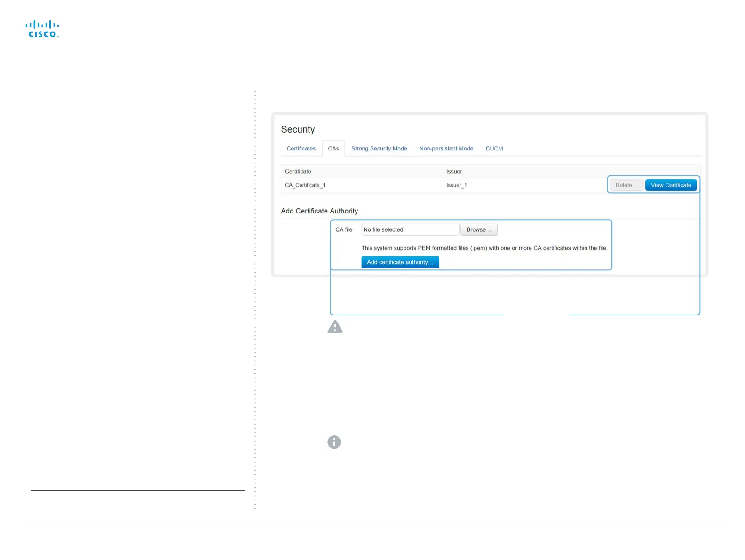
Task: Delete CA_Certificate_1 with the Delete button
Action: pyautogui.click(x=626, y=185)
